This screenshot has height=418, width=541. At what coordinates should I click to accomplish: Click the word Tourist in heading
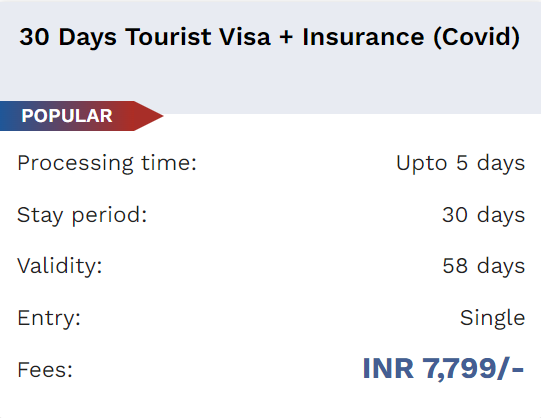click(168, 37)
